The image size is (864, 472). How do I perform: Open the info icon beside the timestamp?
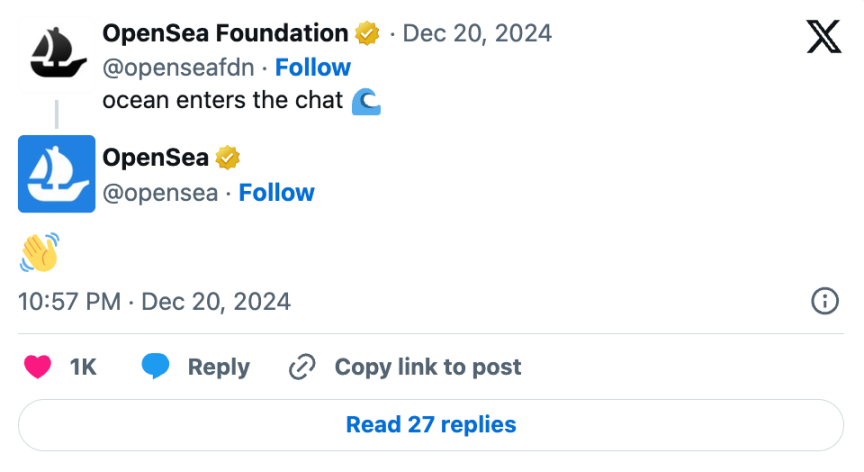tap(824, 301)
